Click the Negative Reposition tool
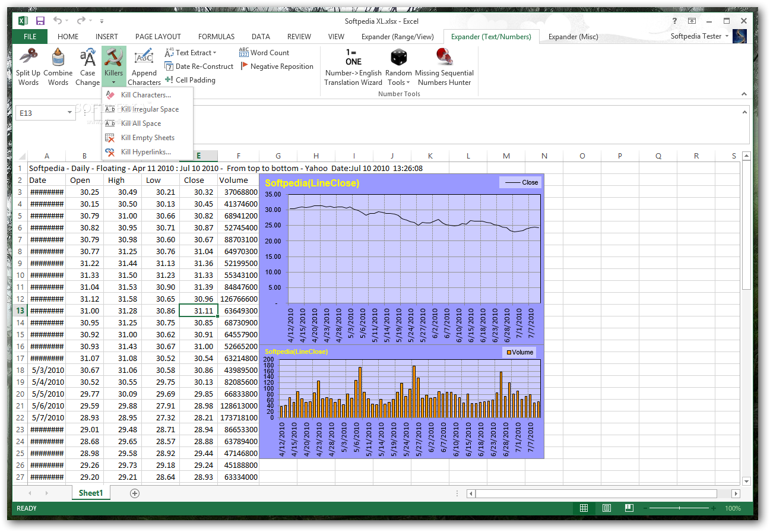 [x=277, y=66]
